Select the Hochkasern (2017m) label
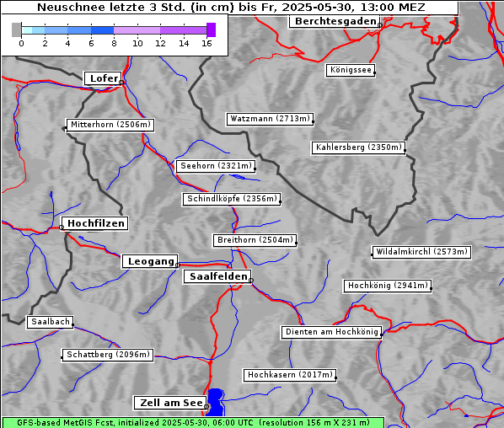This screenshot has height=428, width=504. pyautogui.click(x=290, y=375)
